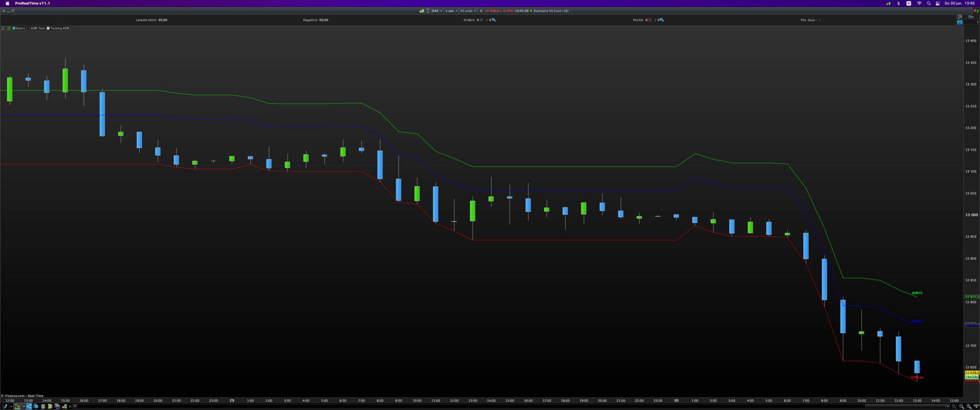980x410 pixels.
Task: Click the Bluetooth icon in the macOS menu bar
Action: pos(898,3)
